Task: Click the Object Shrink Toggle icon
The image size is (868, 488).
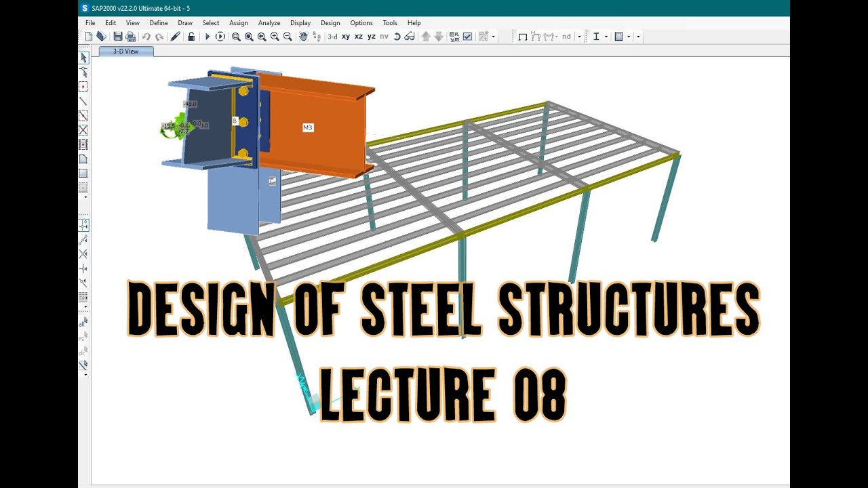Action: pyautogui.click(x=454, y=37)
